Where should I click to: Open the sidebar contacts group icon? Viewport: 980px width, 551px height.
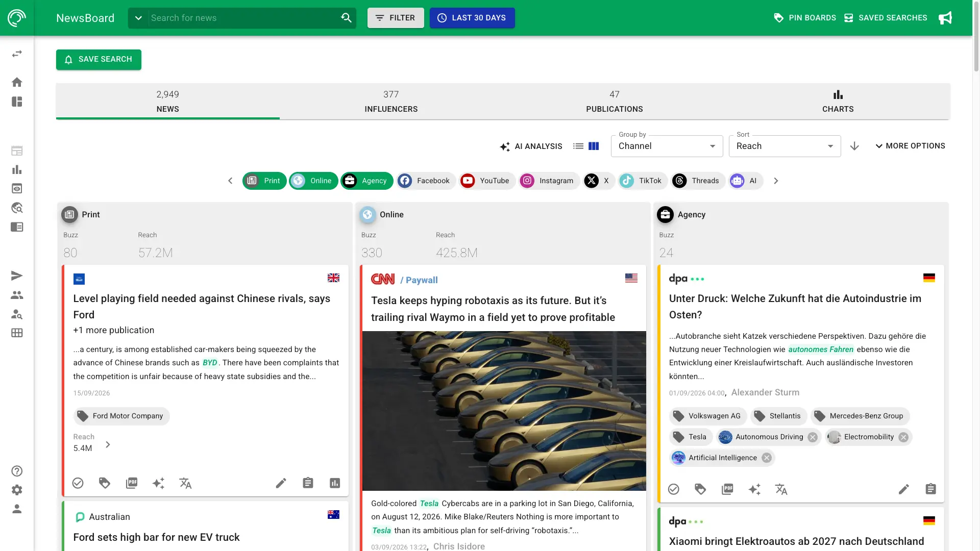click(17, 295)
